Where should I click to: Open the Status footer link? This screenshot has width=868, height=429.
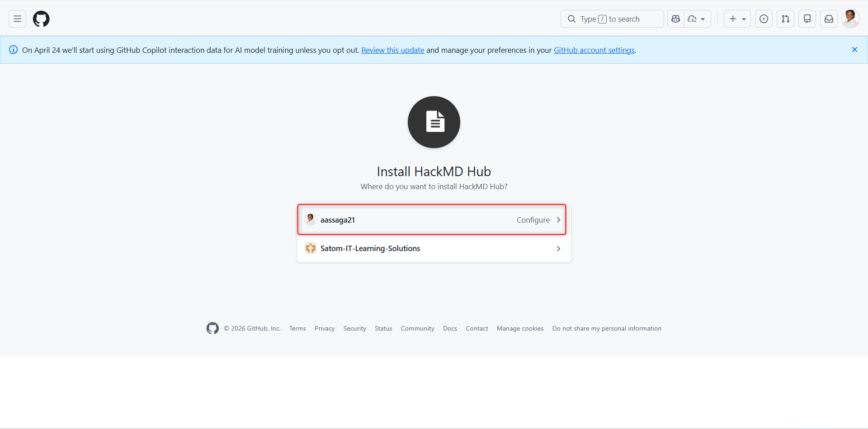[x=383, y=328]
